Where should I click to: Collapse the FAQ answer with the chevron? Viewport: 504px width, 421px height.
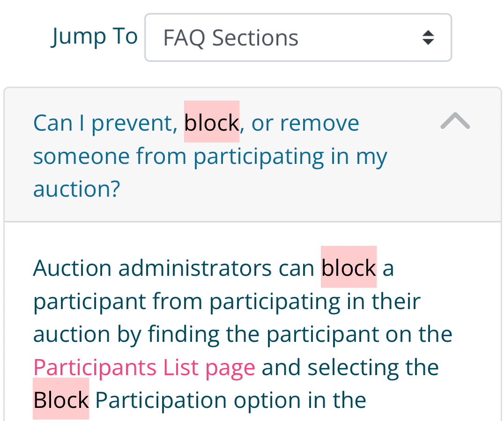[455, 122]
